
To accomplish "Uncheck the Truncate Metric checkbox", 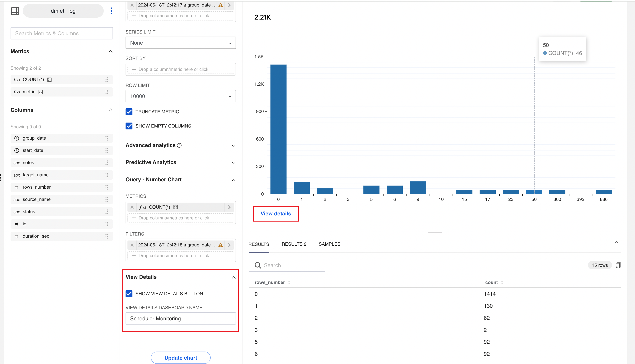I will pos(129,112).
